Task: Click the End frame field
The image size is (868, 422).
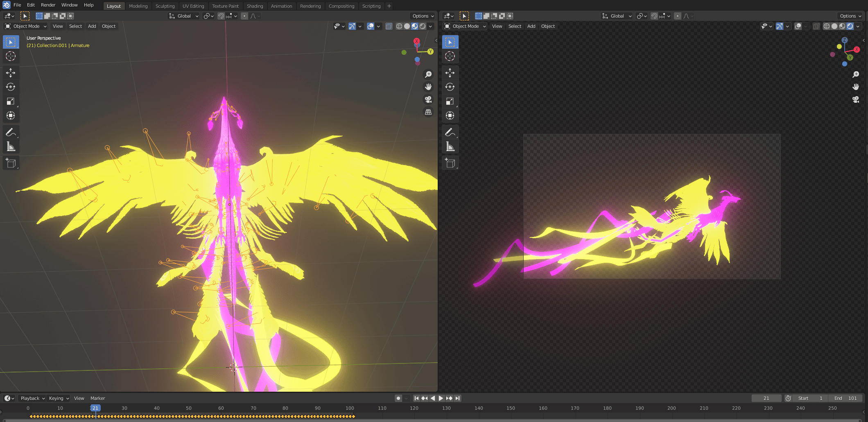Action: point(846,398)
